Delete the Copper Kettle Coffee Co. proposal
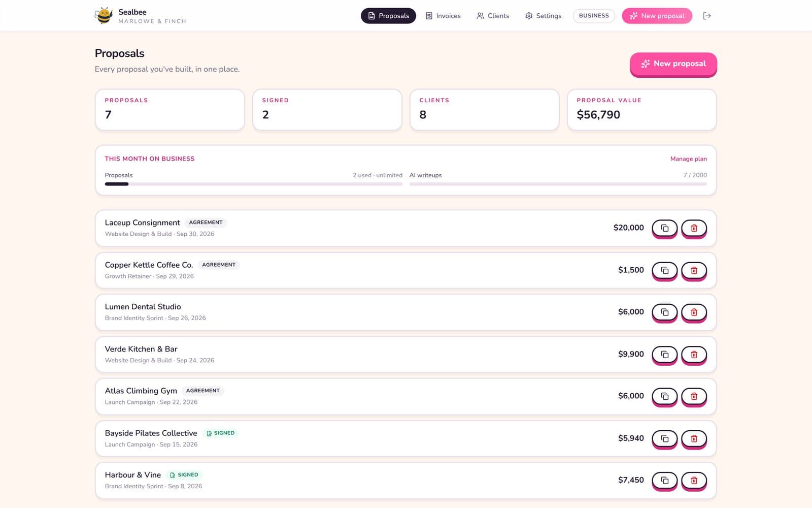 coord(694,270)
